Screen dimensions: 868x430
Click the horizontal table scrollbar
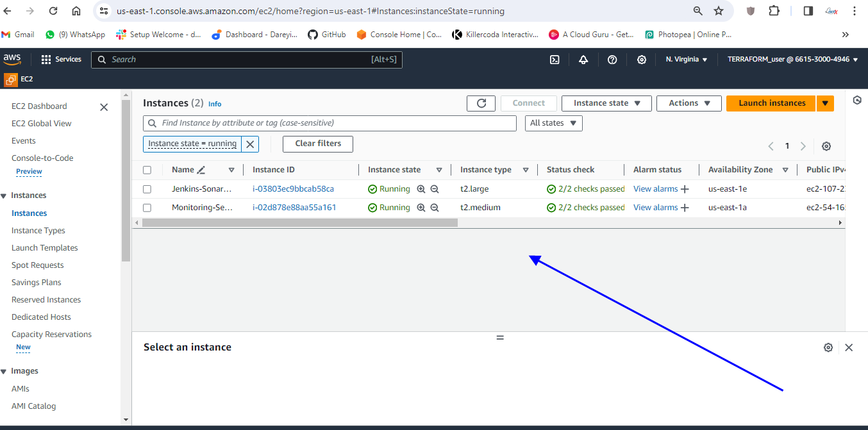pyautogui.click(x=300, y=222)
